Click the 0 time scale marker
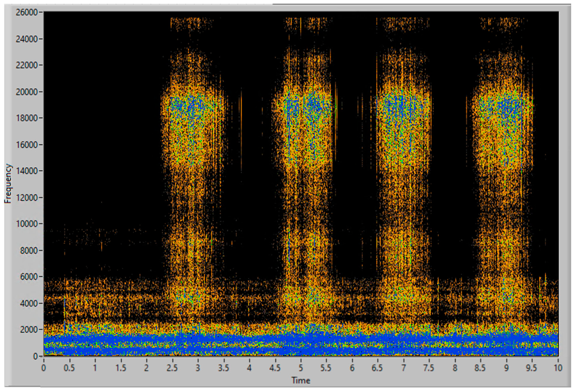The width and height of the screenshot is (574, 392). 44,368
